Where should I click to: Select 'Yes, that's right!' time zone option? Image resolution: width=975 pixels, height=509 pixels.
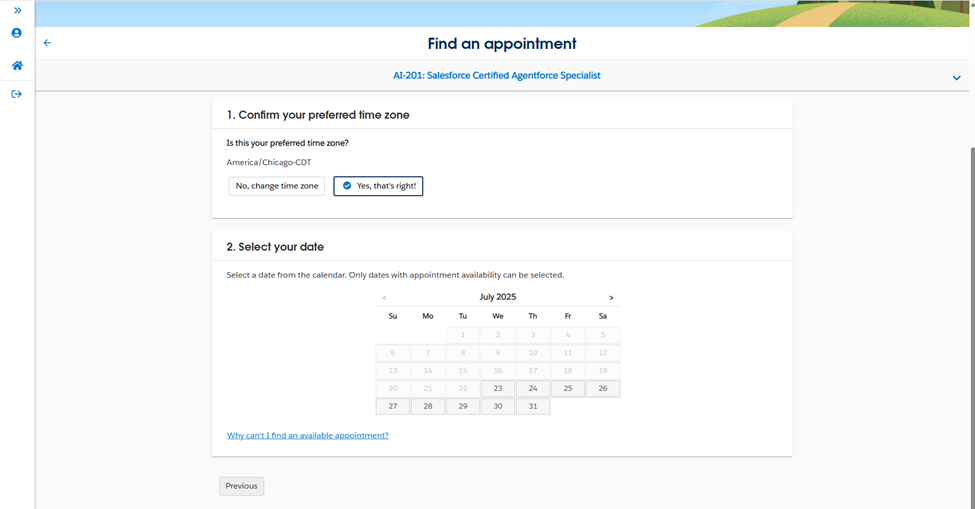[x=378, y=186]
